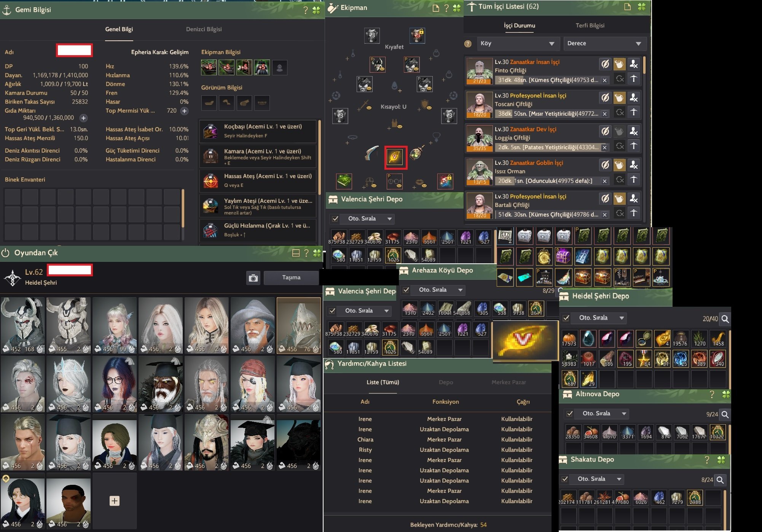The width and height of the screenshot is (762, 532).
Task: Take a screenshot using the camera icon
Action: click(253, 278)
